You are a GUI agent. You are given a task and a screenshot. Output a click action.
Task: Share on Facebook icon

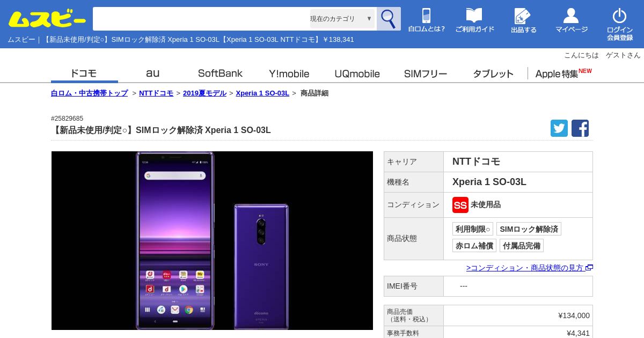coord(580,128)
